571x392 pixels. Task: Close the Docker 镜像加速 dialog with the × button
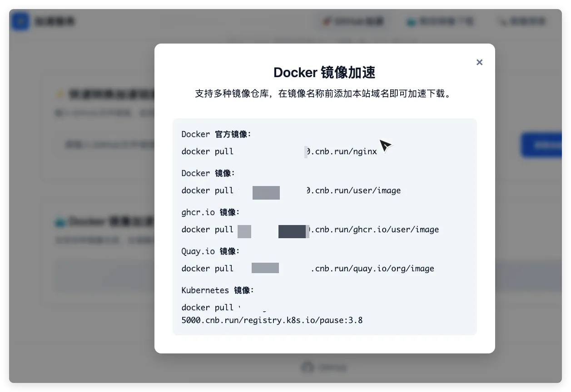tap(479, 62)
